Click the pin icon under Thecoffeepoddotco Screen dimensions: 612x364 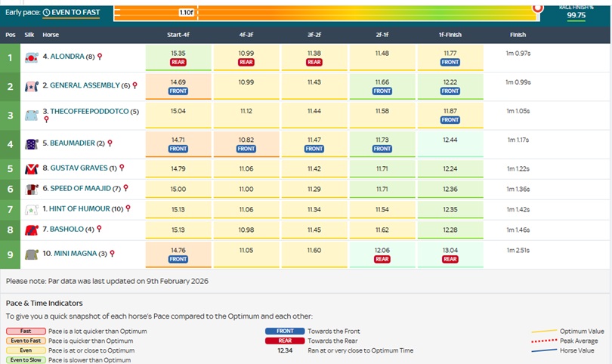coord(46,119)
